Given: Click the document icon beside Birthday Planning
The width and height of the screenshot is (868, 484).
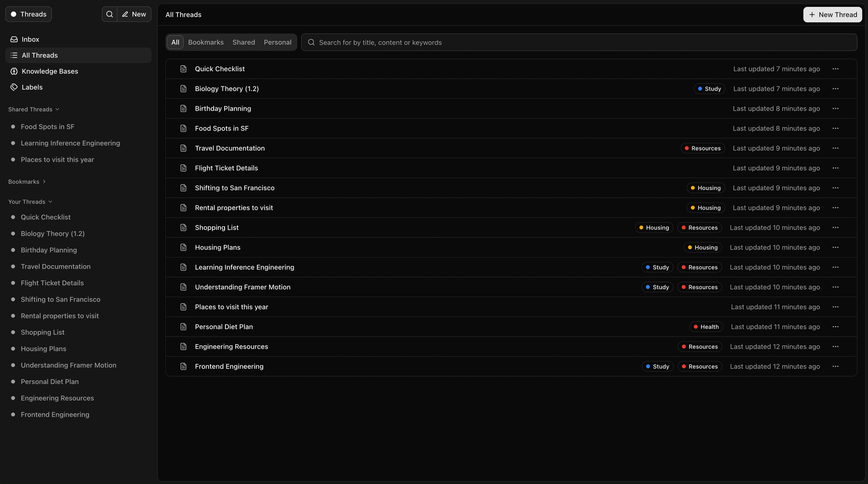Looking at the screenshot, I should coord(184,108).
